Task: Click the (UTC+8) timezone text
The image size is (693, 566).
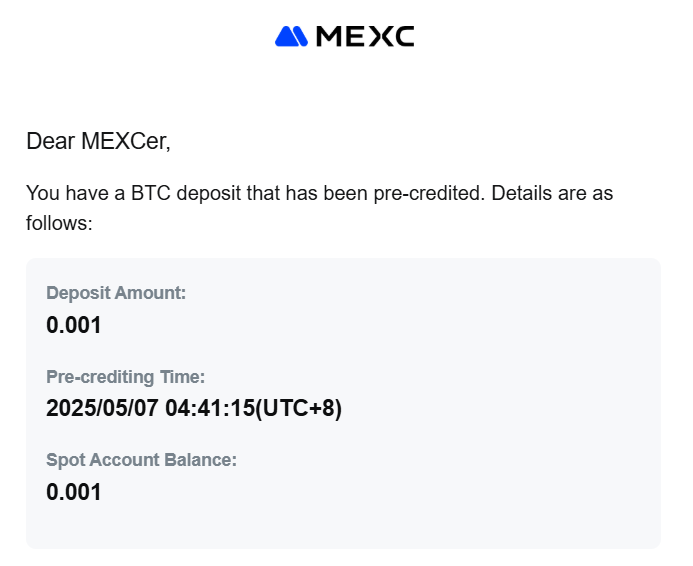Action: 299,408
